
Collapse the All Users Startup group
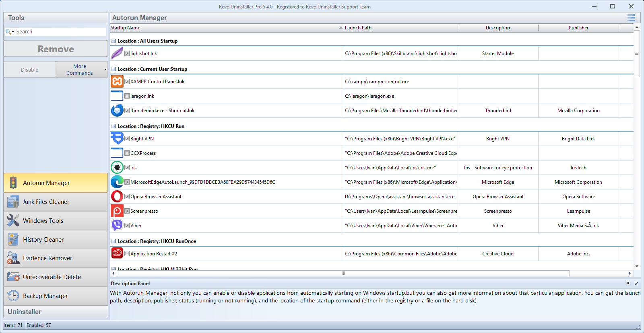pos(114,41)
